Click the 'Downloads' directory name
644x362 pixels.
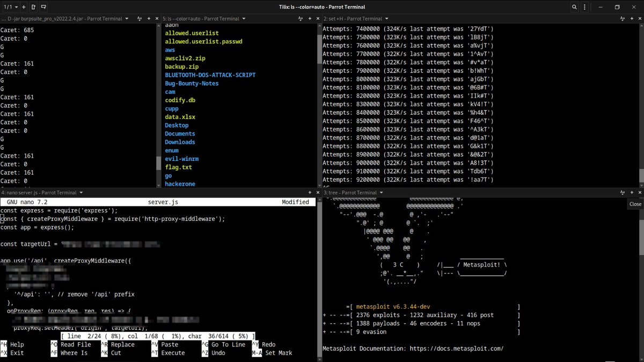(x=180, y=142)
